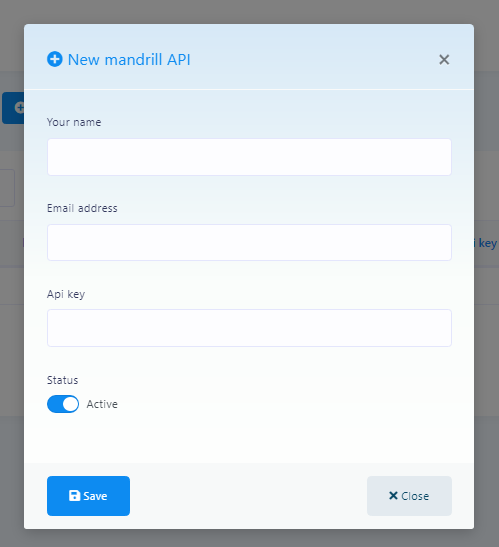The width and height of the screenshot is (499, 547).
Task: Click the Email address field label
Action: (x=82, y=208)
